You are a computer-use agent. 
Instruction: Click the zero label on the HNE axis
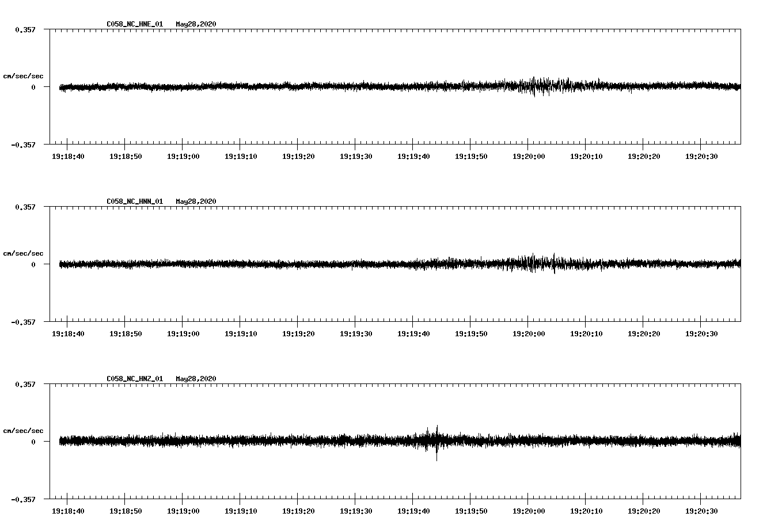(x=33, y=87)
